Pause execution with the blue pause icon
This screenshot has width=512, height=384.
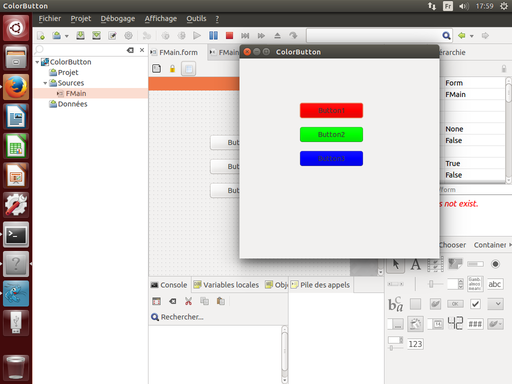pyautogui.click(x=213, y=35)
